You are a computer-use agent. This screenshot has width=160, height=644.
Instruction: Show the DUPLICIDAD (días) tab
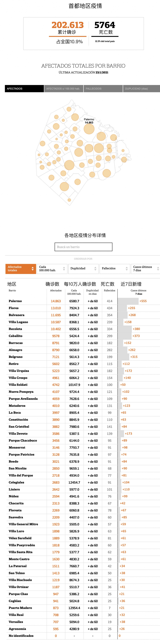(141, 89)
